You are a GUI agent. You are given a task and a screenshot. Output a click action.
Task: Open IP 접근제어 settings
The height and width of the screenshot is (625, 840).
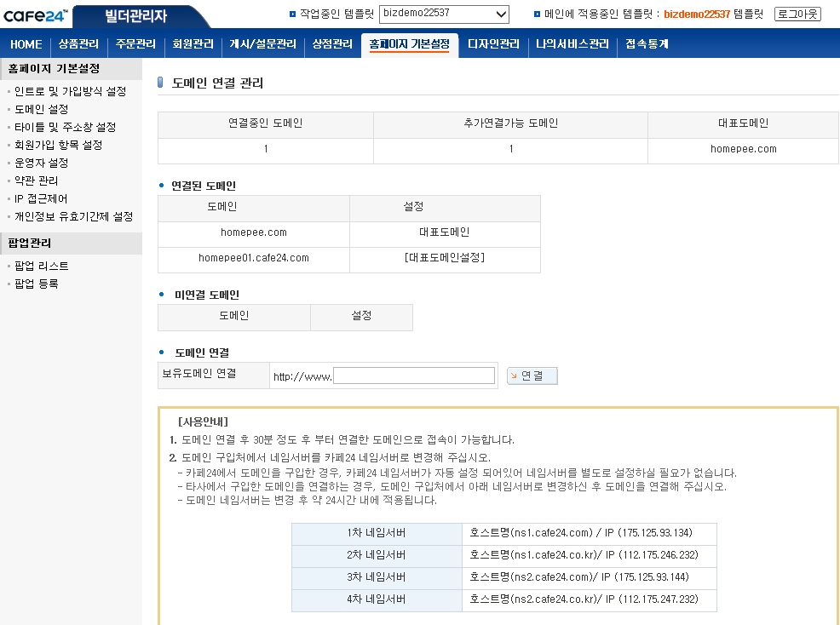[x=41, y=198]
